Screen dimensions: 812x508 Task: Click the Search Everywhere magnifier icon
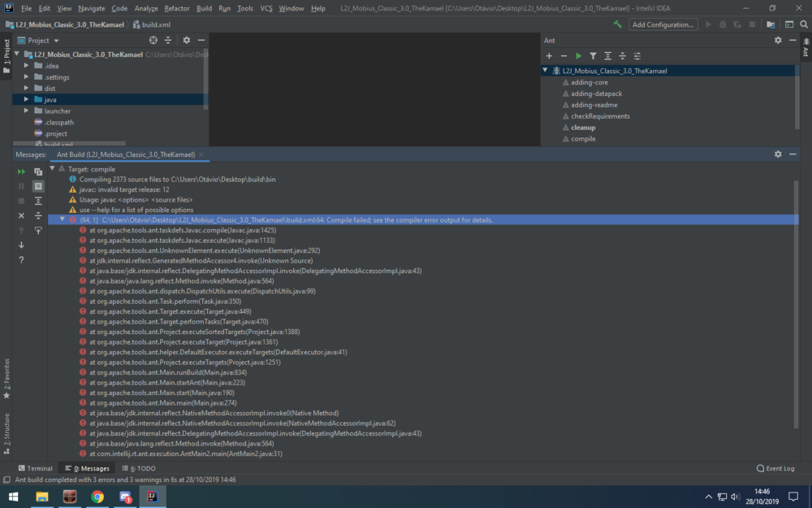pyautogui.click(x=803, y=24)
